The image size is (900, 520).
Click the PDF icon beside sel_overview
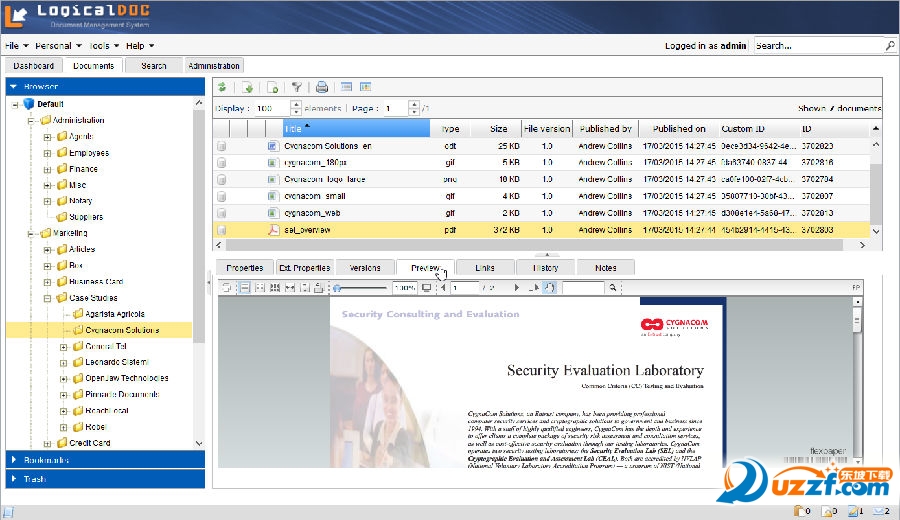(x=272, y=230)
